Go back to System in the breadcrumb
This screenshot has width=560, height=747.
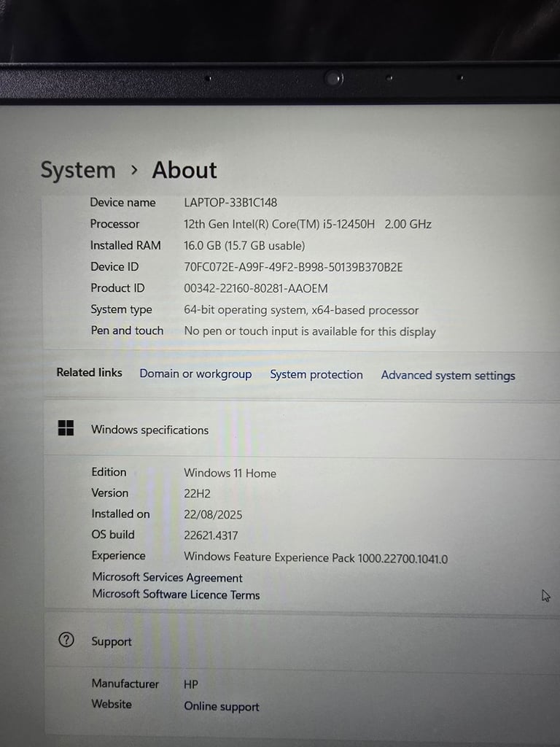78,170
